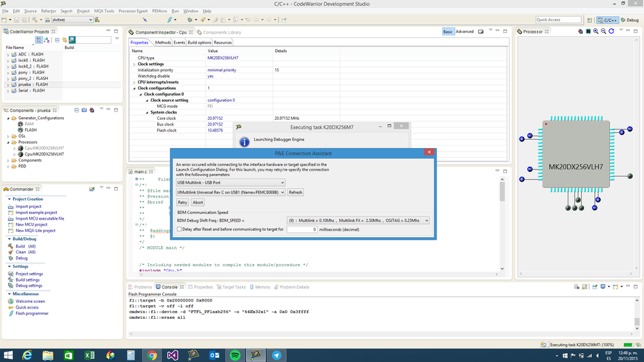Click the Commander panel import folder icon
Viewport: 644px width, 362px height.
coord(92,189)
